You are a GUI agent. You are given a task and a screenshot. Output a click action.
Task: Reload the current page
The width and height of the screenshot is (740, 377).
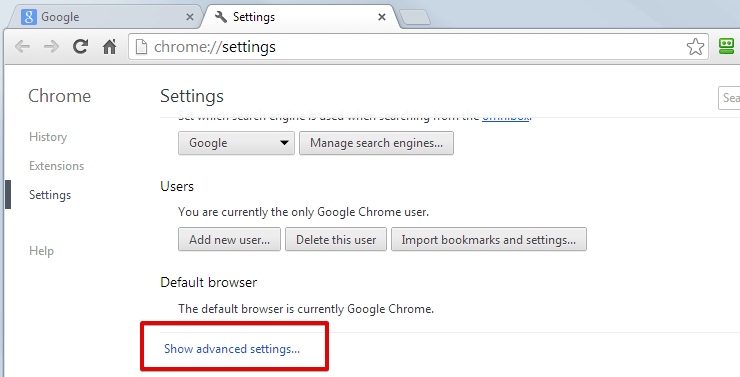(80, 46)
